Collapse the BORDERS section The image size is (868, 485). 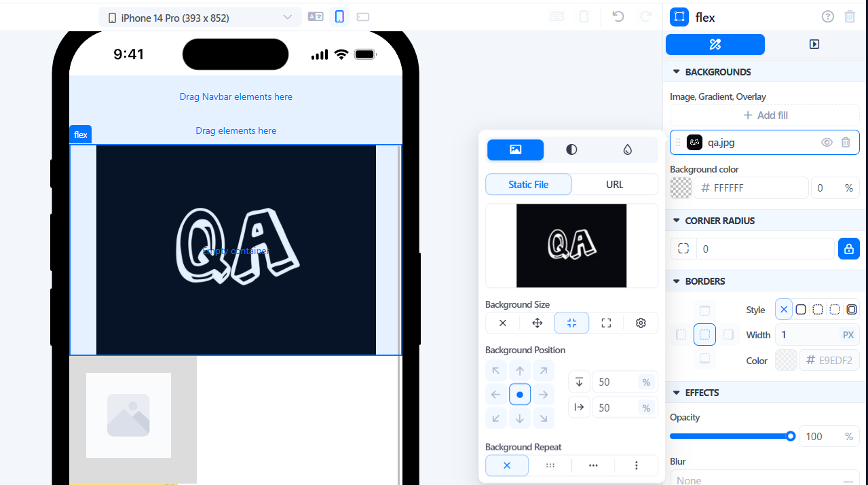(676, 281)
